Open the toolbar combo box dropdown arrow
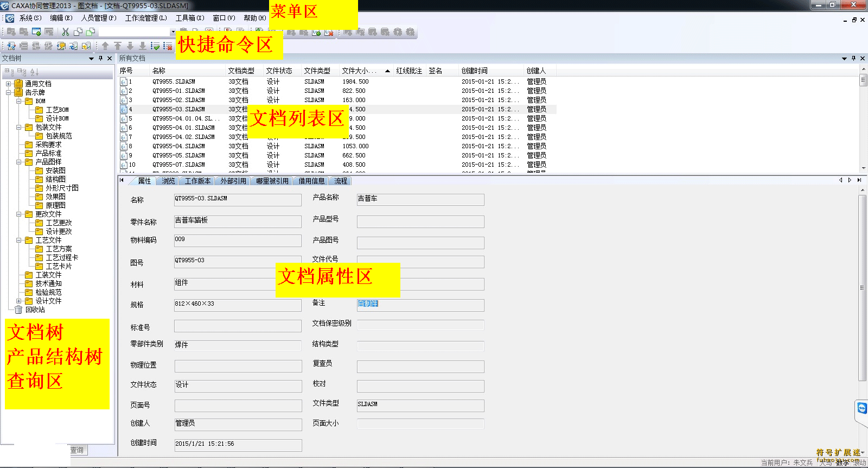 (x=173, y=32)
